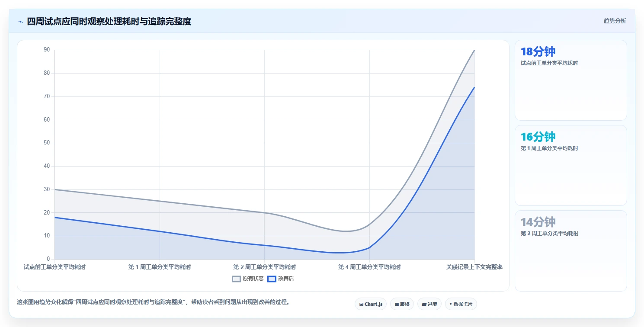The height and width of the screenshot is (327, 644).
Task: Click x-axis label 第 4 周工单分类平均耗时
Action: click(369, 267)
